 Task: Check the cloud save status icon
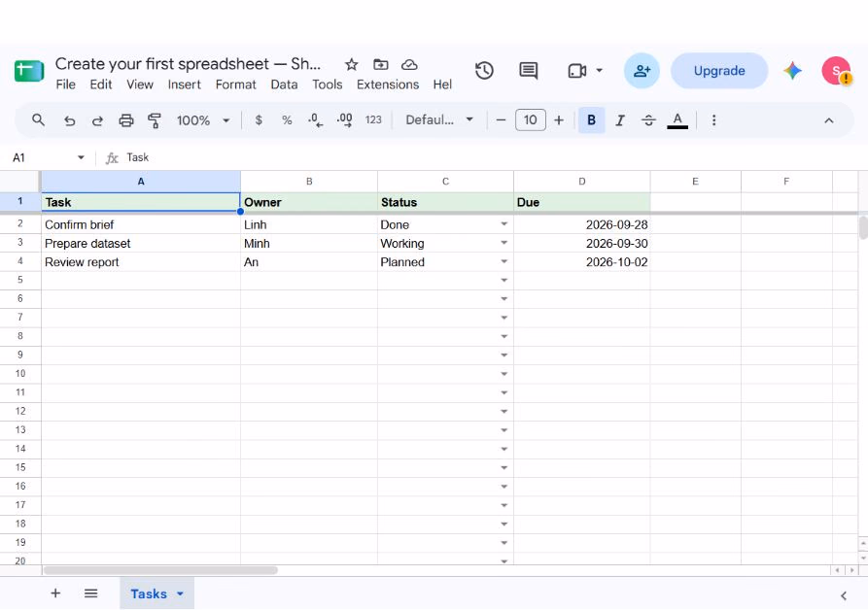point(409,65)
